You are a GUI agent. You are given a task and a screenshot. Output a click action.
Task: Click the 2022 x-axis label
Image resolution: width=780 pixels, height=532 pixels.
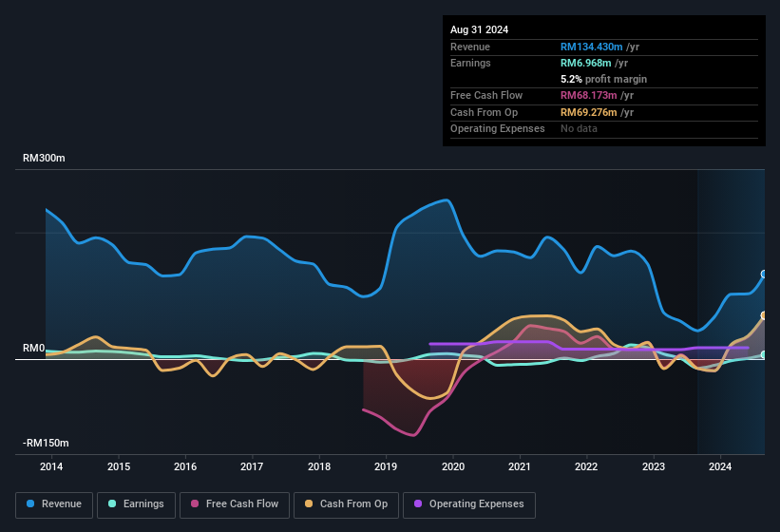[x=586, y=466]
